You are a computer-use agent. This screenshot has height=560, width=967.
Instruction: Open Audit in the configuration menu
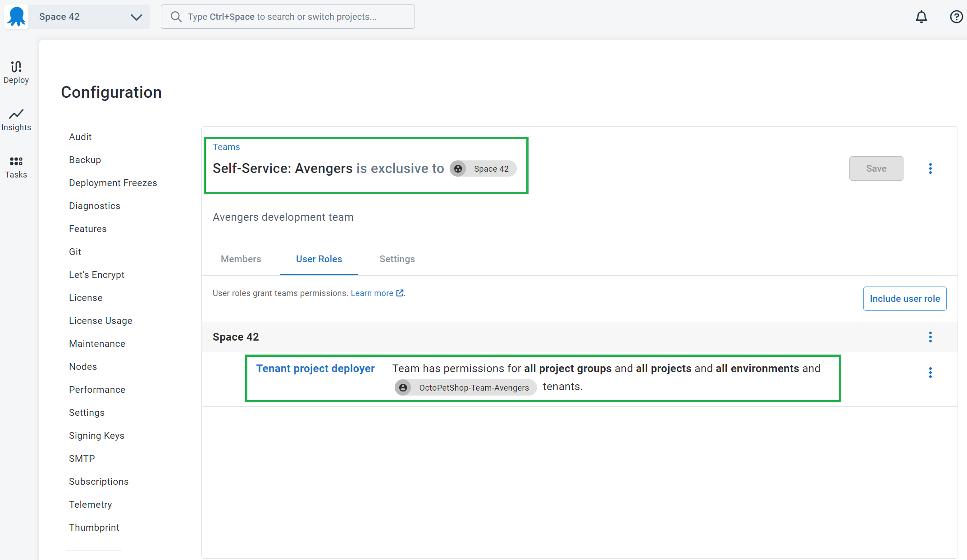click(80, 137)
